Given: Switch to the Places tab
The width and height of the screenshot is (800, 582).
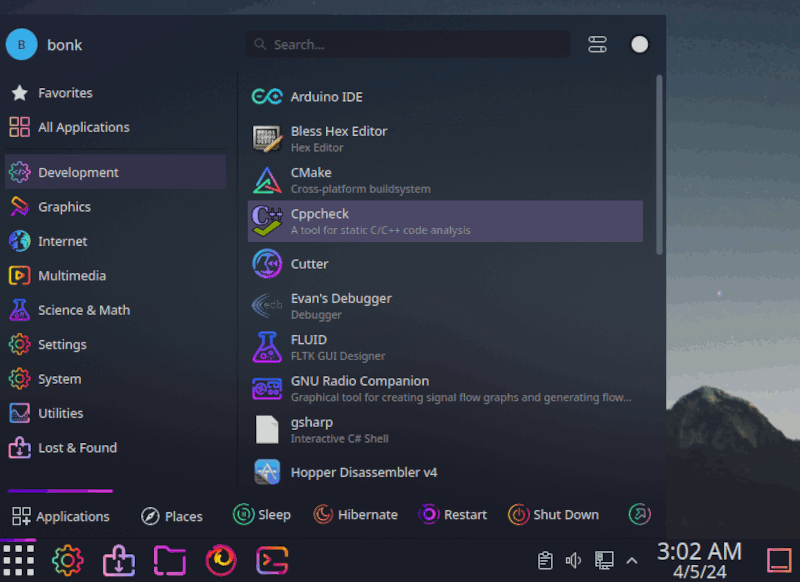Looking at the screenshot, I should [171, 515].
